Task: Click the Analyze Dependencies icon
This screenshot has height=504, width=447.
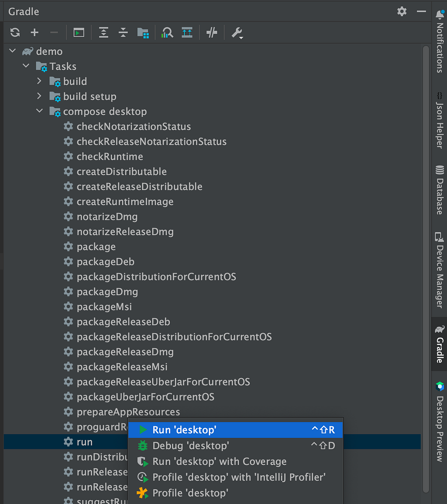Action: click(x=167, y=32)
